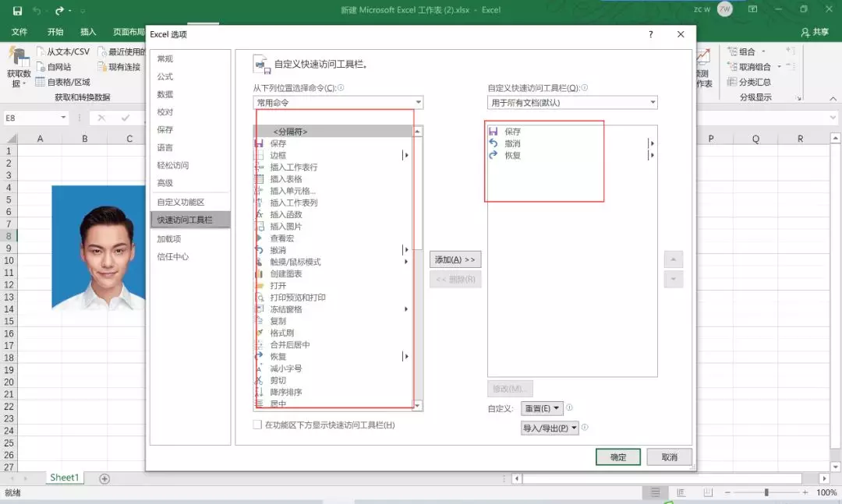The height and width of the screenshot is (504, 842).
Task: Click the add new sheet plus icon
Action: pos(104,478)
